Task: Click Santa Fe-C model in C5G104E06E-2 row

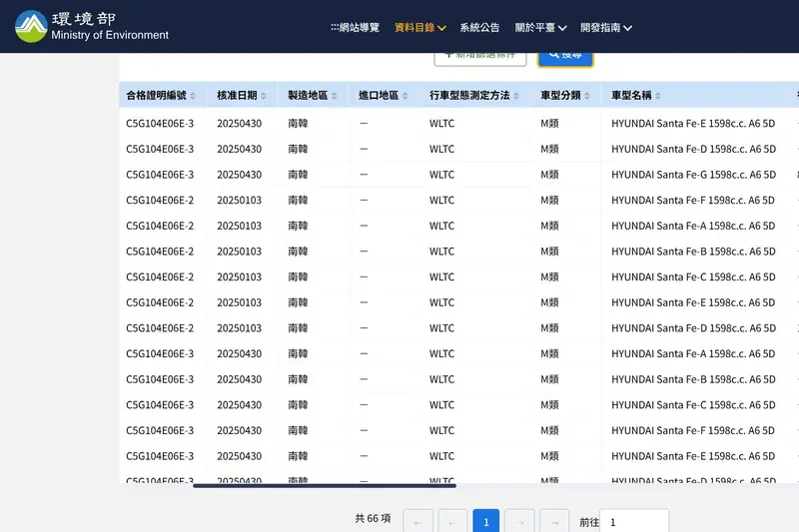Action: pyautogui.click(x=693, y=276)
